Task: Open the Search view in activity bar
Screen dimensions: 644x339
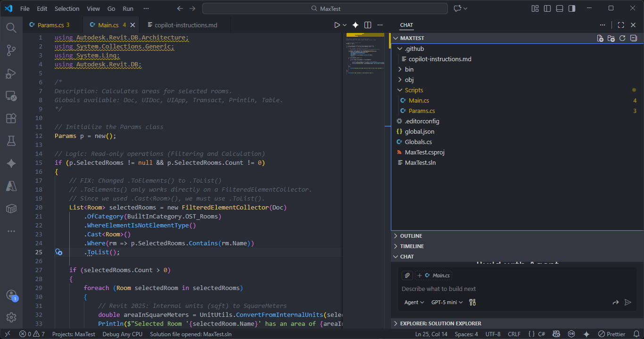Action: [x=11, y=27]
